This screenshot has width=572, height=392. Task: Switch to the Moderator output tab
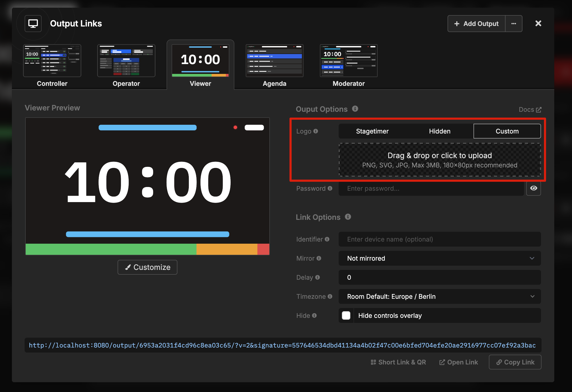click(x=348, y=65)
